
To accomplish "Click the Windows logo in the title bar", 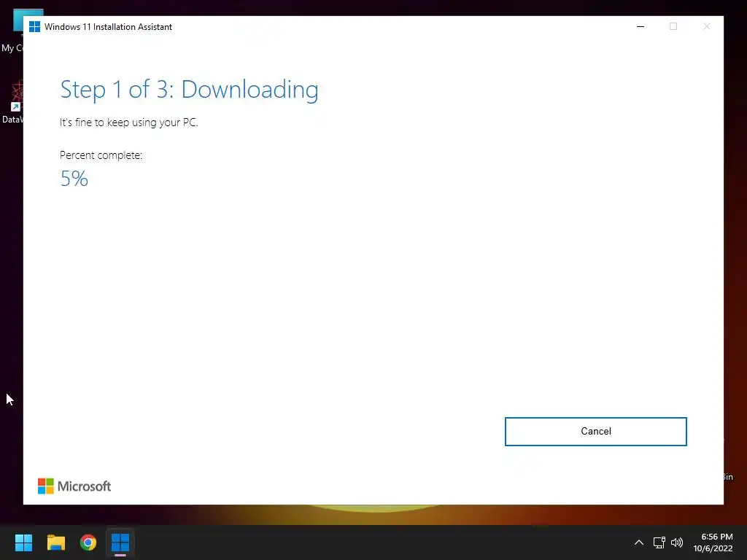I will coord(34,27).
